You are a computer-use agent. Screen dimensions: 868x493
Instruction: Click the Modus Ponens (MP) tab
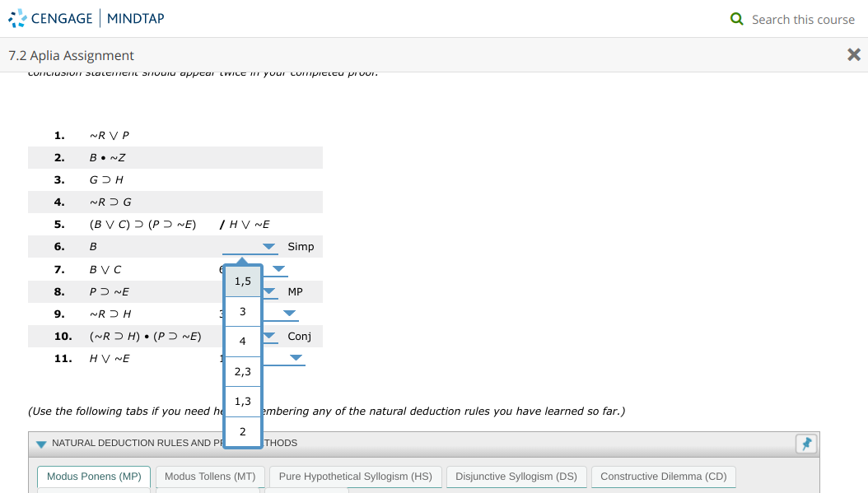point(93,476)
